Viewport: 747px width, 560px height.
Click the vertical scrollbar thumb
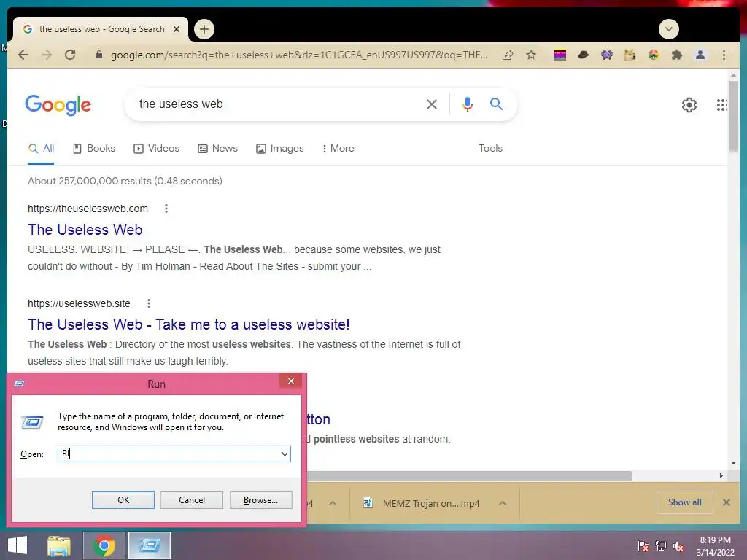point(732,117)
